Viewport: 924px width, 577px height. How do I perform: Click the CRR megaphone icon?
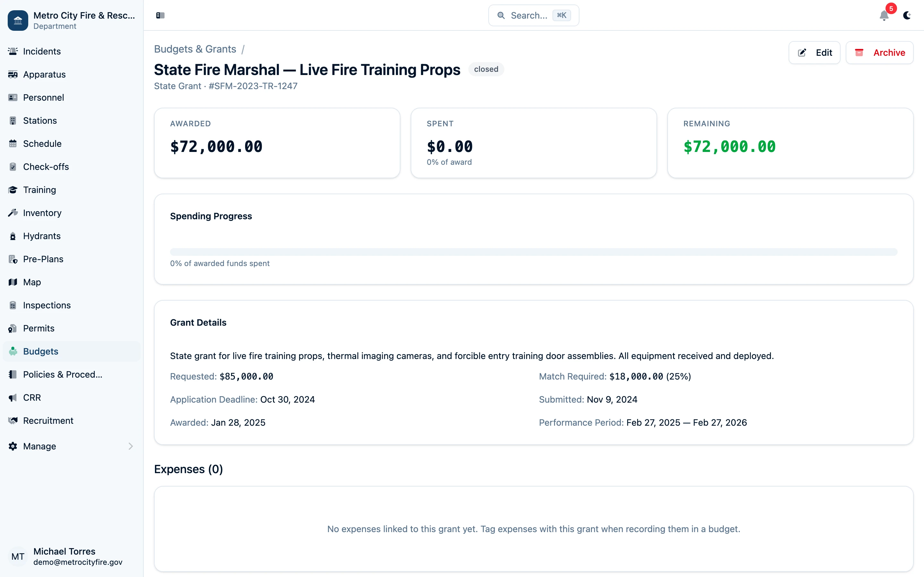(x=13, y=397)
